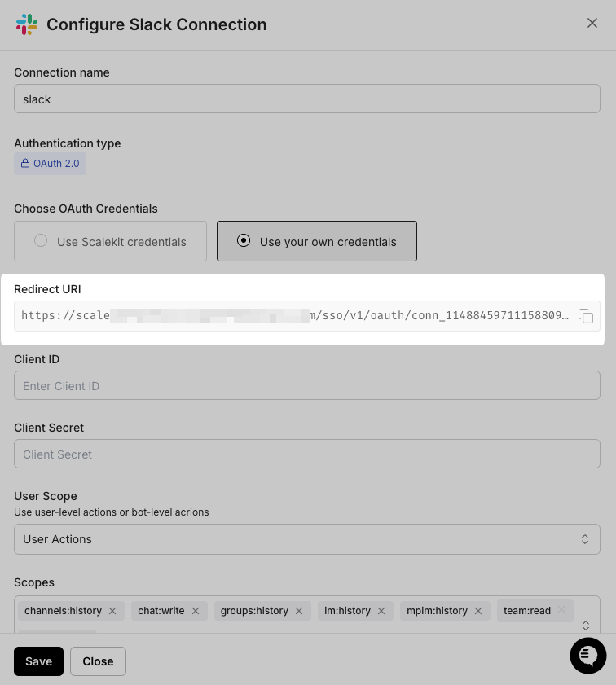
Task: Click the Client ID input field
Action: [306, 386]
